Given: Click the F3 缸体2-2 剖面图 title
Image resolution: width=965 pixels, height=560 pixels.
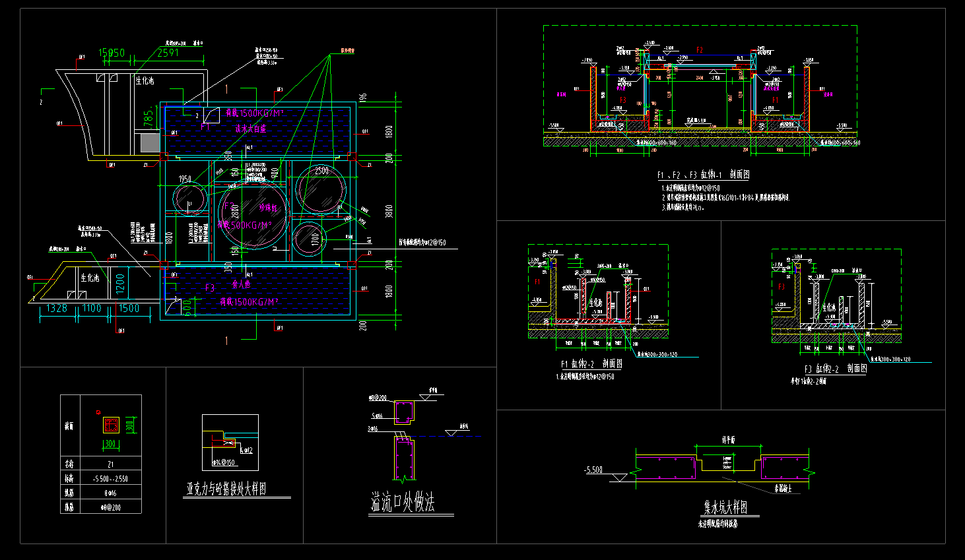Looking at the screenshot, I should click(x=835, y=369).
